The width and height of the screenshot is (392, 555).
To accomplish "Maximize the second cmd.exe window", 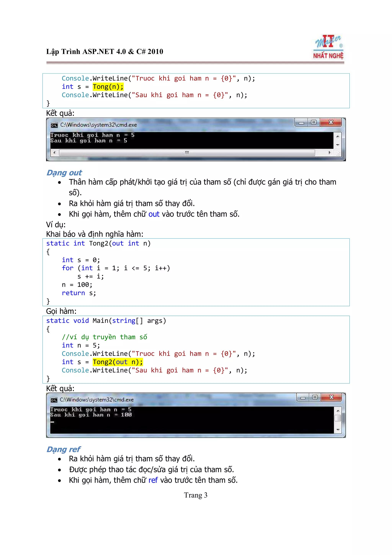I will 315,397.
